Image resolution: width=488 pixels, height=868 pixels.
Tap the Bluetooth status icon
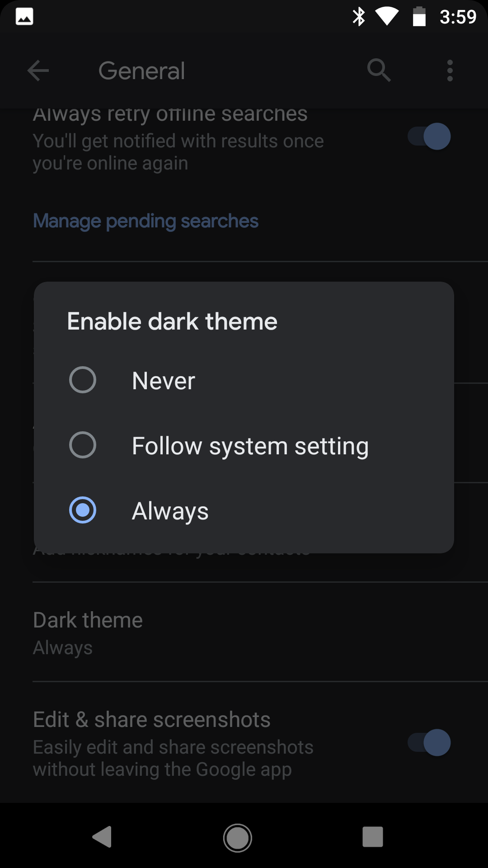359,17
